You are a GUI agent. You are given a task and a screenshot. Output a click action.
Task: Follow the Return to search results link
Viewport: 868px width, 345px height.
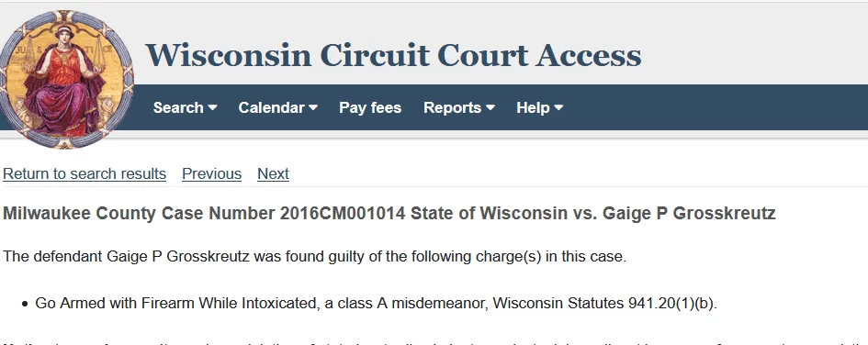coord(85,173)
